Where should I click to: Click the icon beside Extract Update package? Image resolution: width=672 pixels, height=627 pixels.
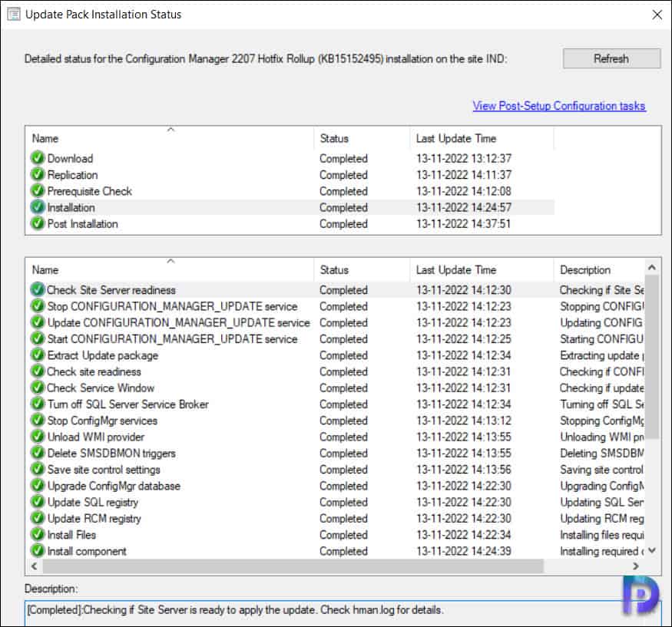[38, 355]
